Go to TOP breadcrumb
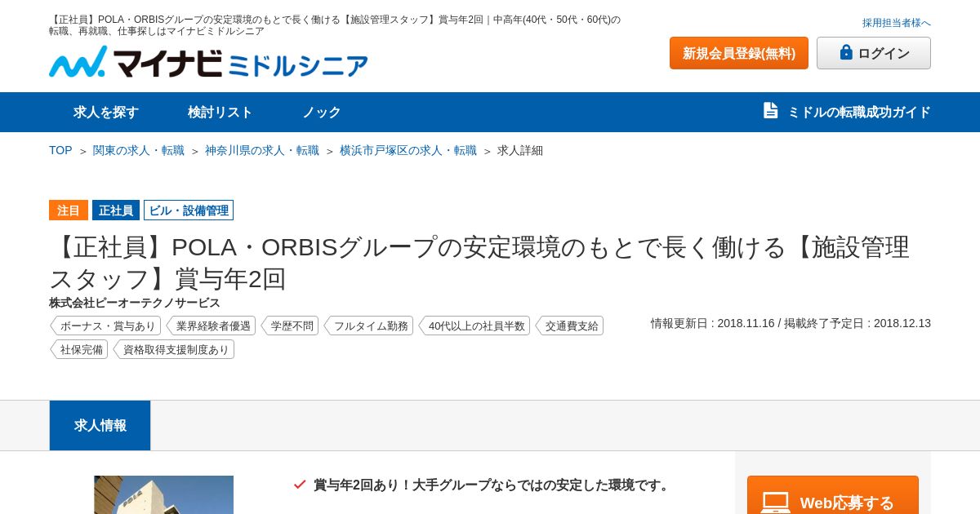This screenshot has height=514, width=980. point(60,150)
